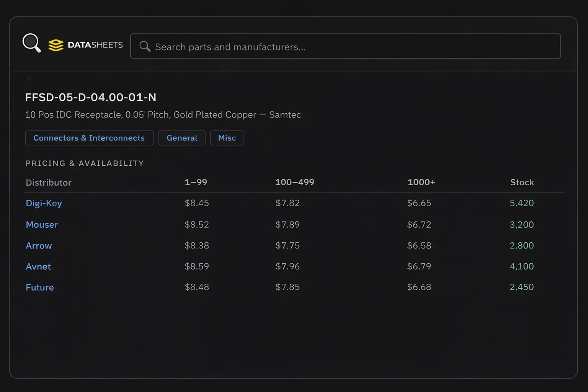This screenshot has height=392, width=588.
Task: Click Mouser 100–499 price $7.89
Action: [x=287, y=224]
